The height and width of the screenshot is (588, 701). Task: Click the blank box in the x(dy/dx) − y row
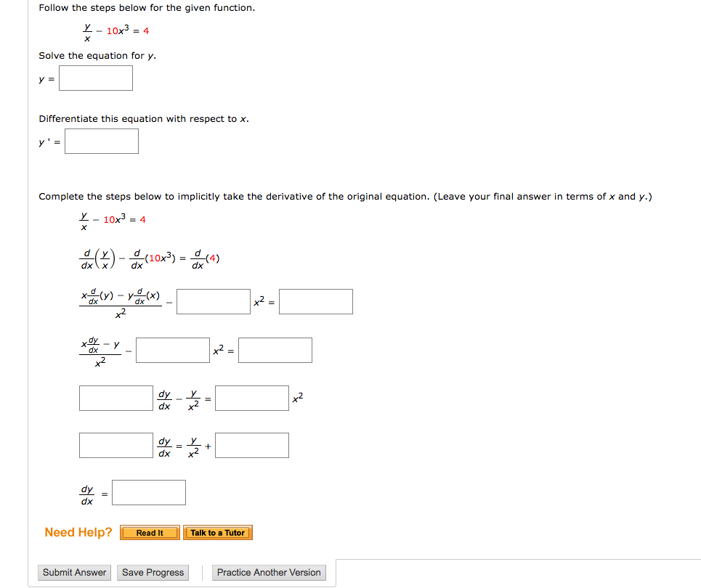click(x=172, y=349)
